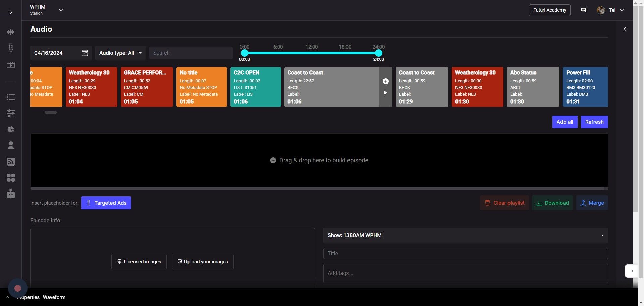This screenshot has height=306, width=644.
Task: Open the RSS feed sidebar icon
Action: [11, 162]
